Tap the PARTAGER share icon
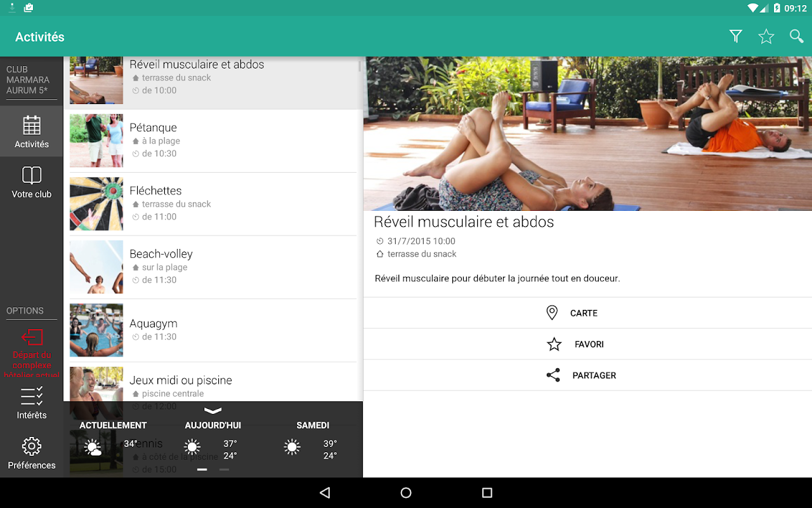 click(x=553, y=375)
